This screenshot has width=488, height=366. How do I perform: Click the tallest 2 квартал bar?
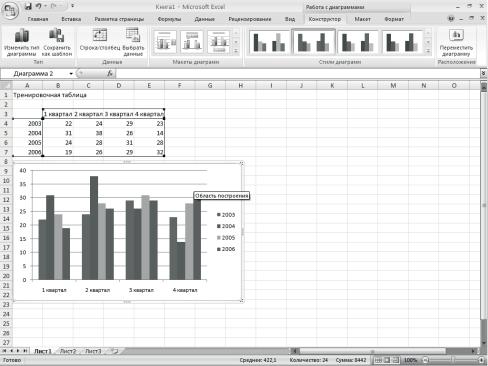pos(94,228)
